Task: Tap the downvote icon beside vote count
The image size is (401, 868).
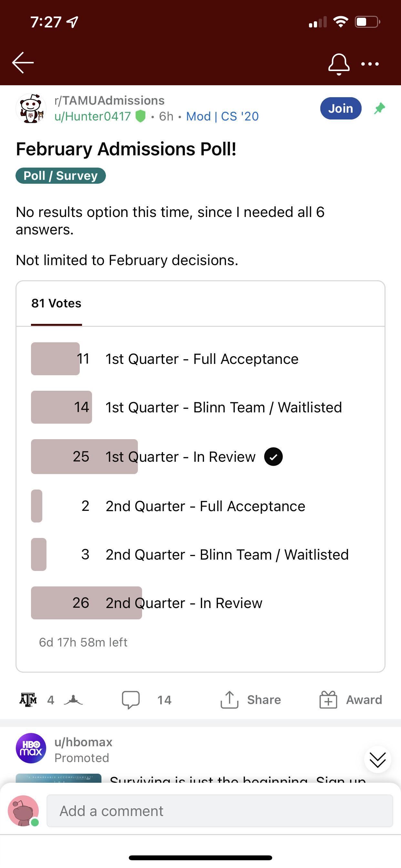Action: point(73,700)
